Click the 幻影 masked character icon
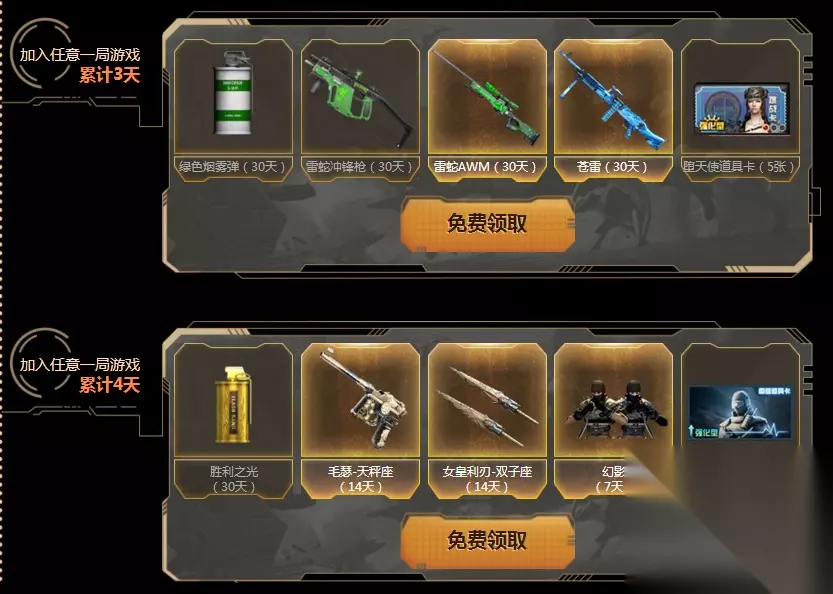The width and height of the screenshot is (833, 594). [615, 408]
